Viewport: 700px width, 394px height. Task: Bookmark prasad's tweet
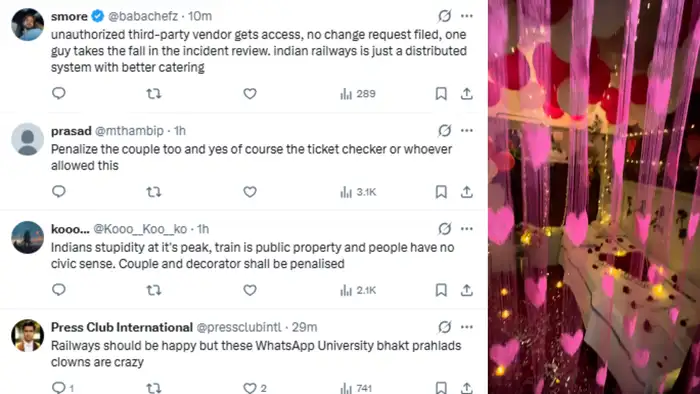441,192
